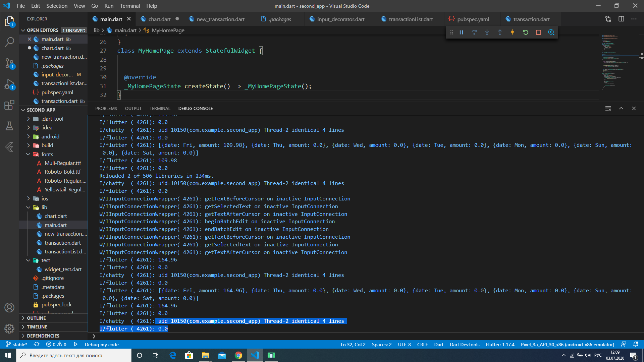Open feedback icon in status bar
Viewport: 644px width, 362px height.
[x=624, y=345]
